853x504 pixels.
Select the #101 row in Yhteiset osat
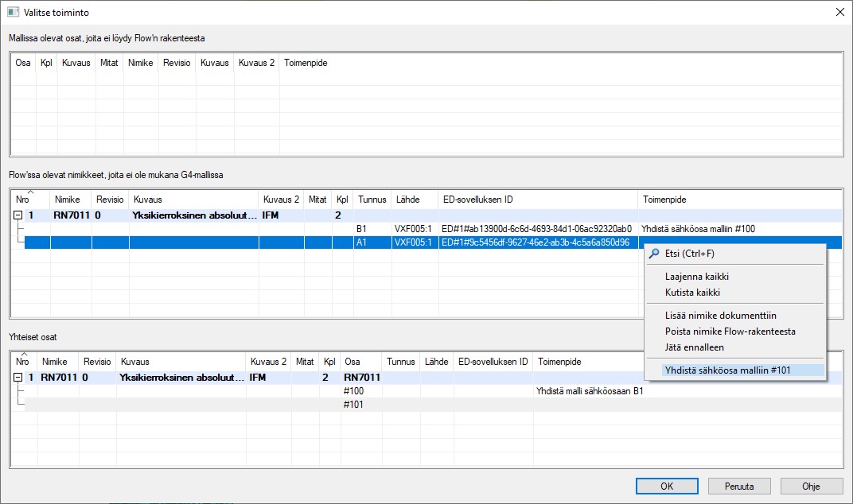pyautogui.click(x=353, y=405)
